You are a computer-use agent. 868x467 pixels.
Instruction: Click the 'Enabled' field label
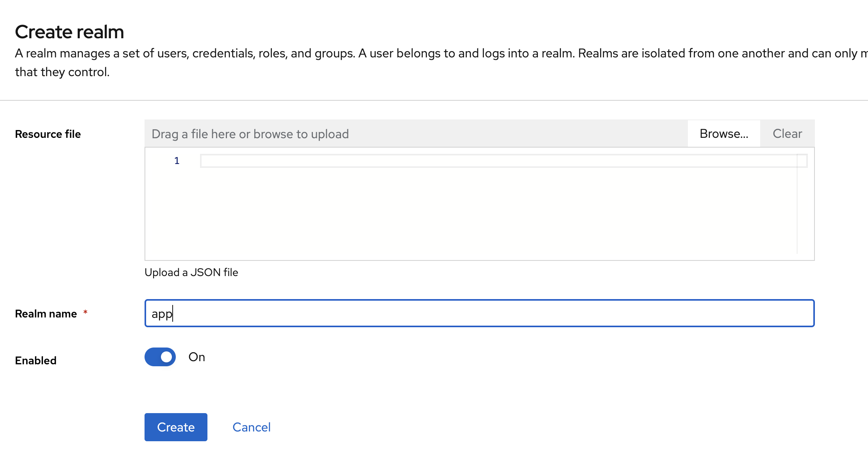[36, 360]
